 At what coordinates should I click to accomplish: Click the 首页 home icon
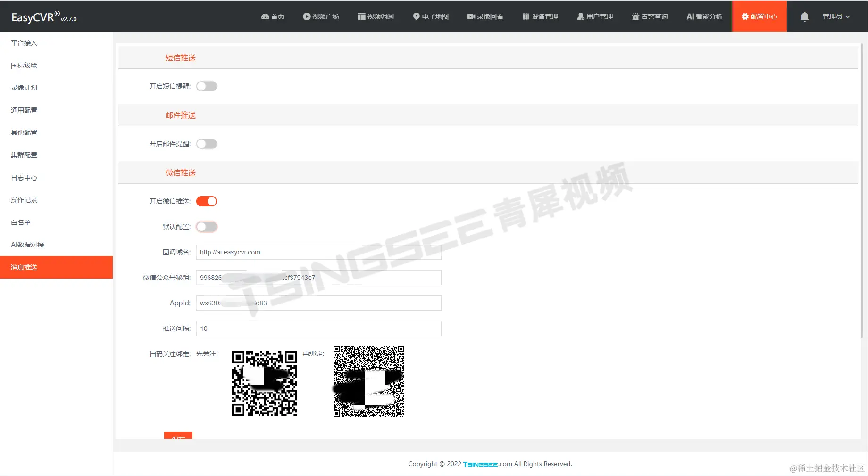[265, 16]
